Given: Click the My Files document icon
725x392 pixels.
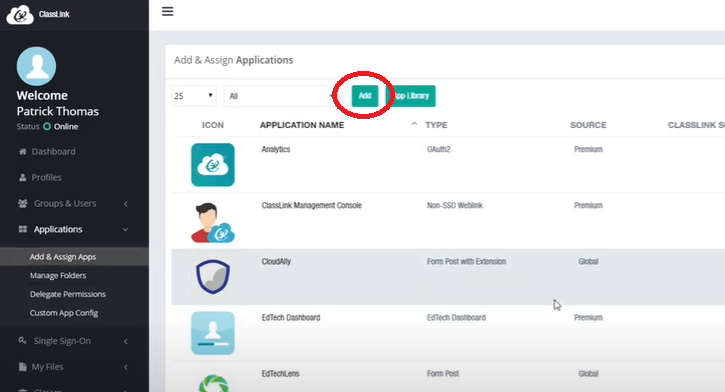Looking at the screenshot, I should click(22, 367).
